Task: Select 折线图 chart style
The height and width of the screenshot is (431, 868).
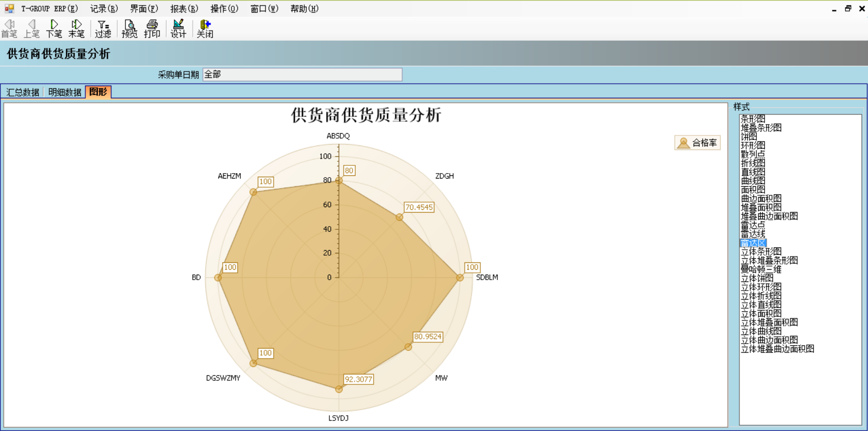Action: pyautogui.click(x=753, y=163)
